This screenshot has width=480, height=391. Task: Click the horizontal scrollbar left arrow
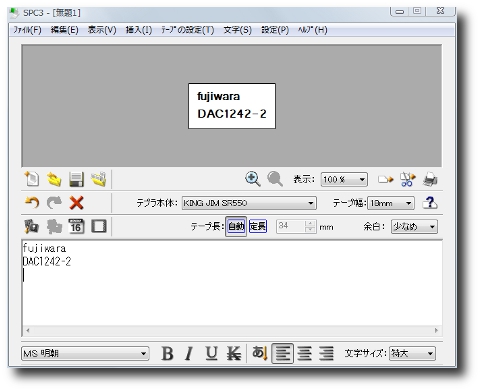28,330
